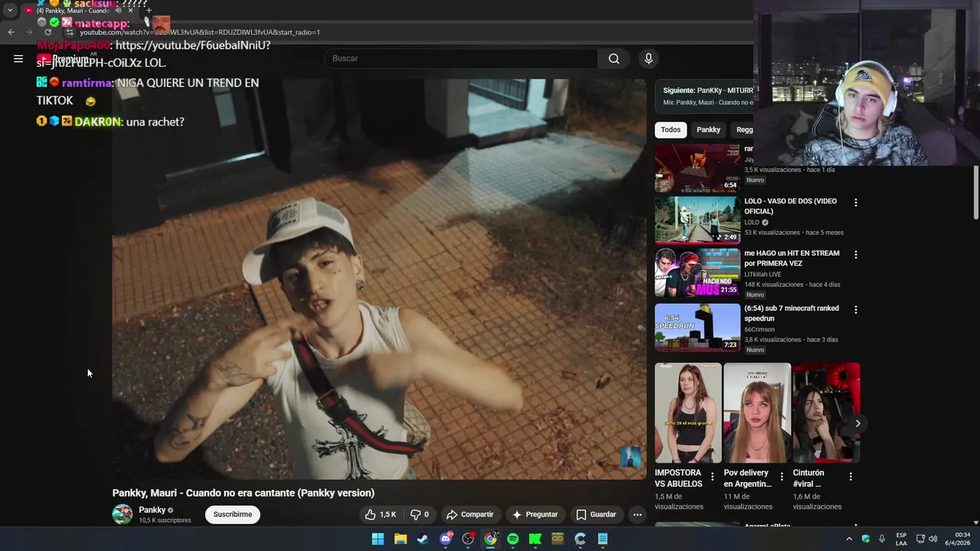Viewport: 980px width, 551px height.
Task: Click the 6:54 duration video thumbnail
Action: [697, 168]
